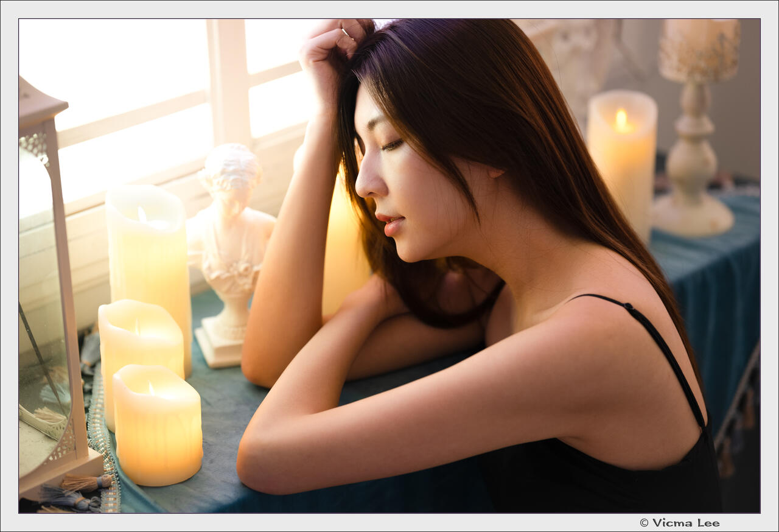The height and width of the screenshot is (532, 779).
Task: Click the white bust statue on table
Action: (x=229, y=243)
